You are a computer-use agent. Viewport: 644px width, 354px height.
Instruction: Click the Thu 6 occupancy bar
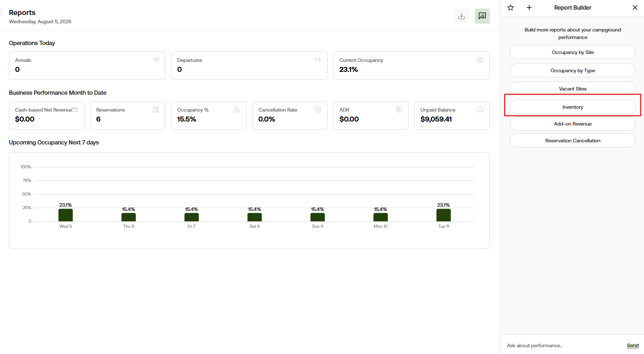128,217
